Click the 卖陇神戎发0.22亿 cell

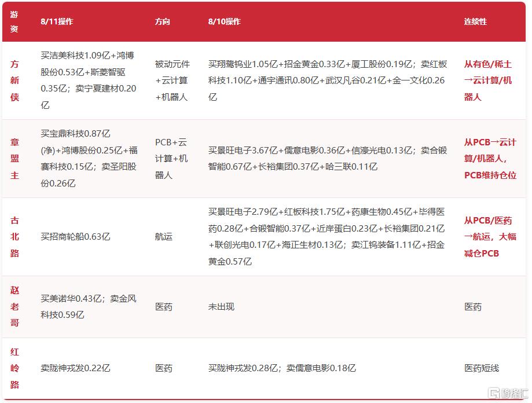[75, 368]
